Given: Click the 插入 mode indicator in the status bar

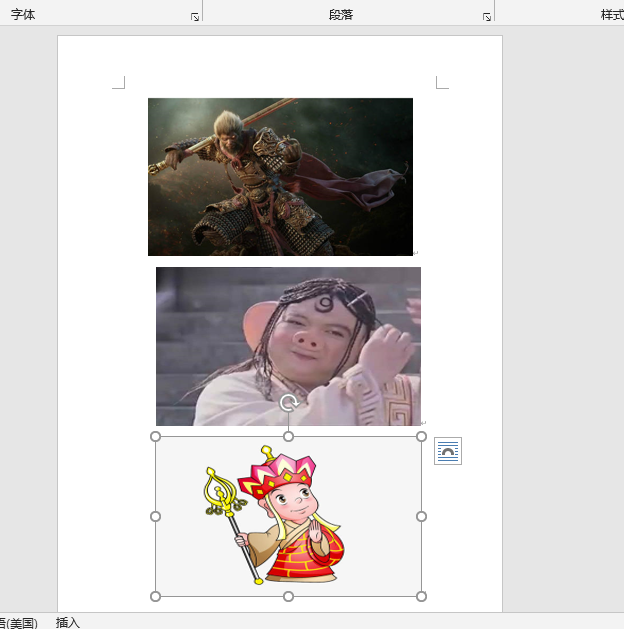Looking at the screenshot, I should [x=68, y=623].
